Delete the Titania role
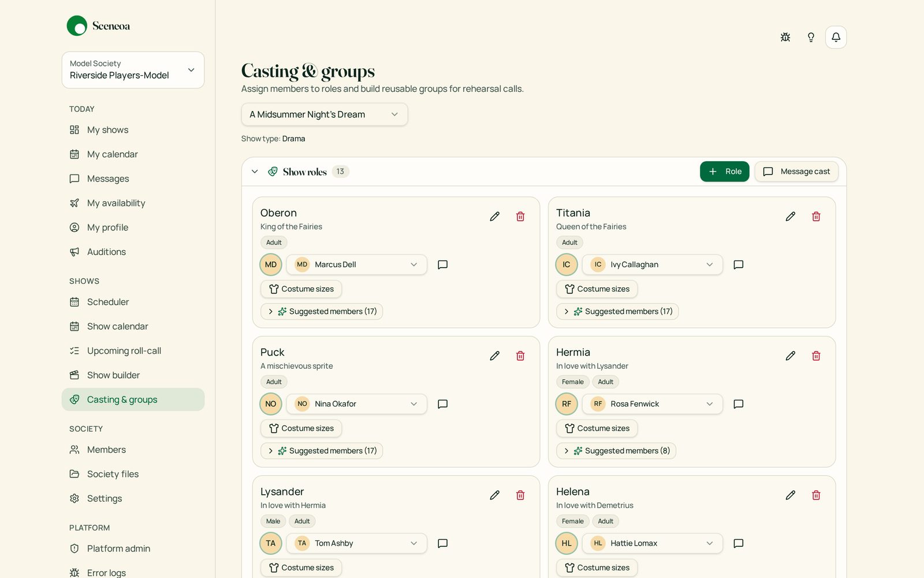Viewport: 924px width, 578px height. (x=816, y=216)
